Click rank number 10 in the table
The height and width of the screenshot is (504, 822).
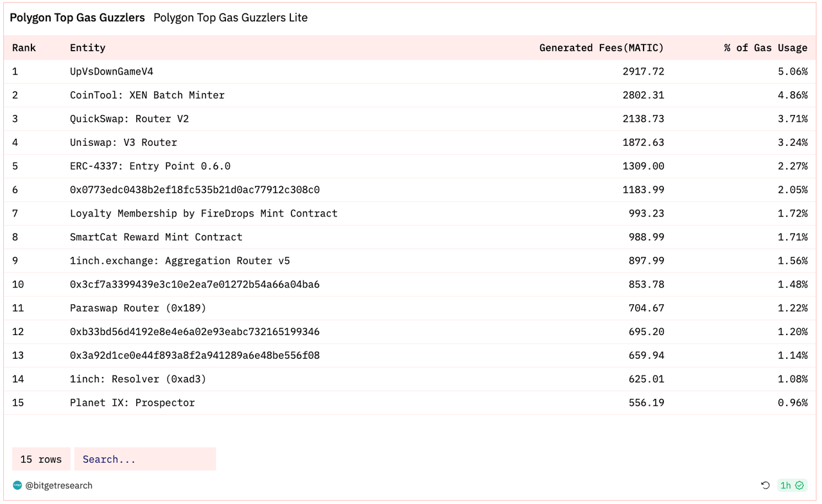pos(18,284)
